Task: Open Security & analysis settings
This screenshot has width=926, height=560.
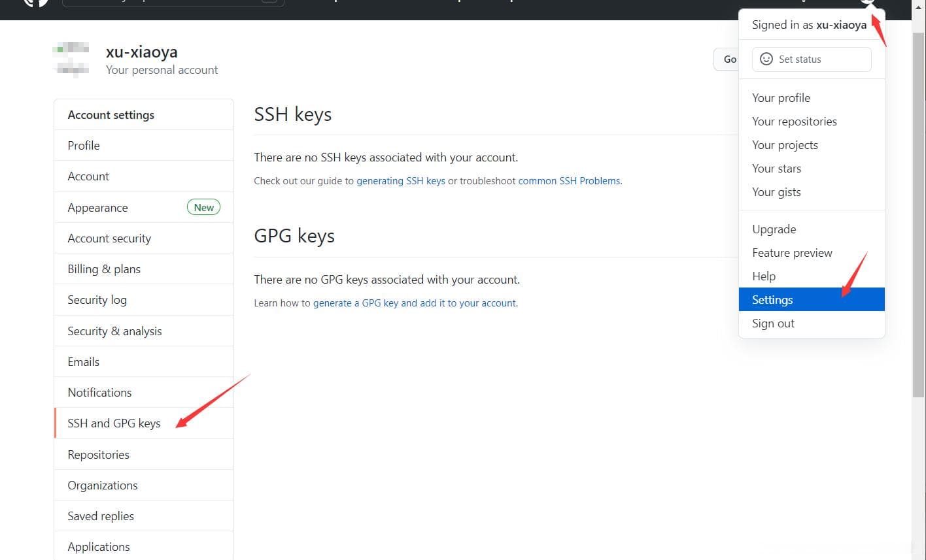Action: pyautogui.click(x=144, y=331)
